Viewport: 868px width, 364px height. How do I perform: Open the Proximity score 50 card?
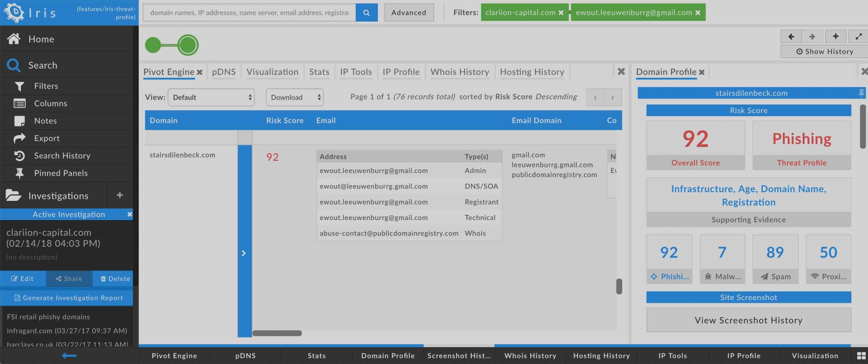tap(828, 259)
